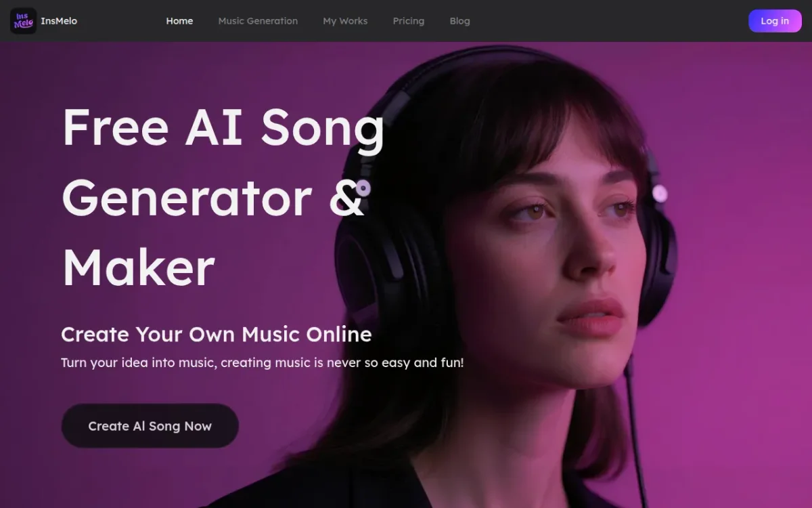Click the word Generator in the headline
The width and height of the screenshot is (812, 508).
(187, 197)
